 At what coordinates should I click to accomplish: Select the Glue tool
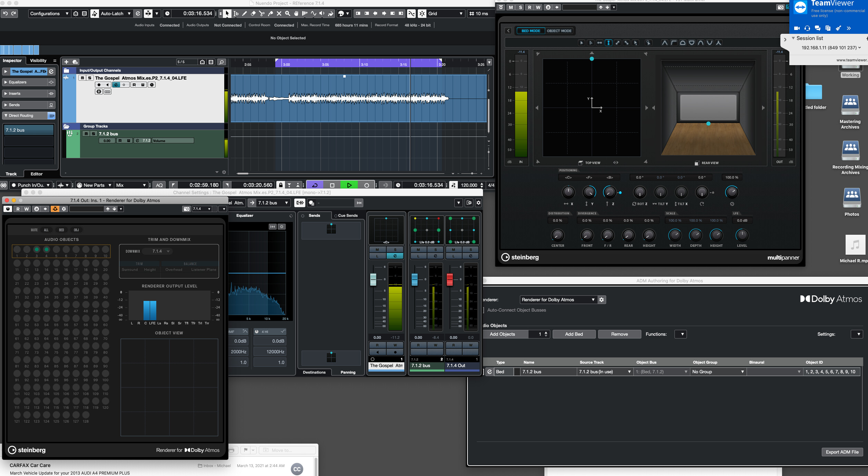(x=270, y=13)
